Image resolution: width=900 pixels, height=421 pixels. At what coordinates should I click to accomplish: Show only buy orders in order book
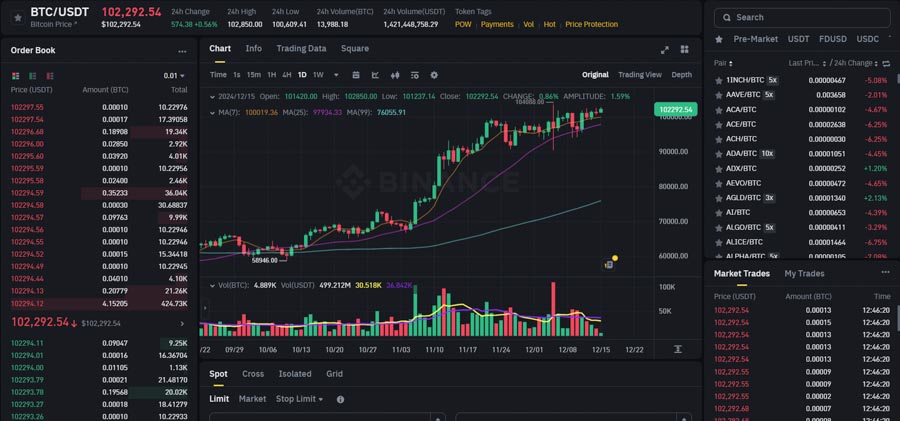pyautogui.click(x=33, y=76)
